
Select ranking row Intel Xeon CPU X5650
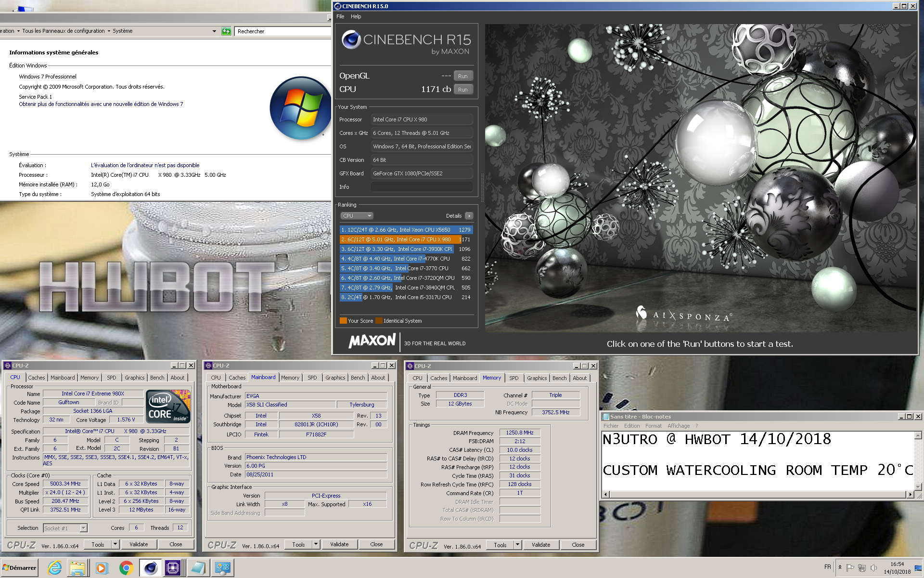coord(406,230)
